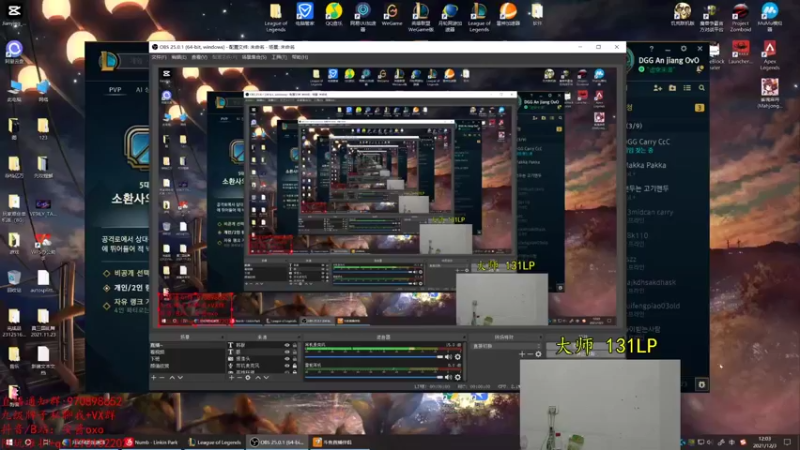Toggle visibility of fourth source row
The image size is (800, 450).
click(287, 366)
